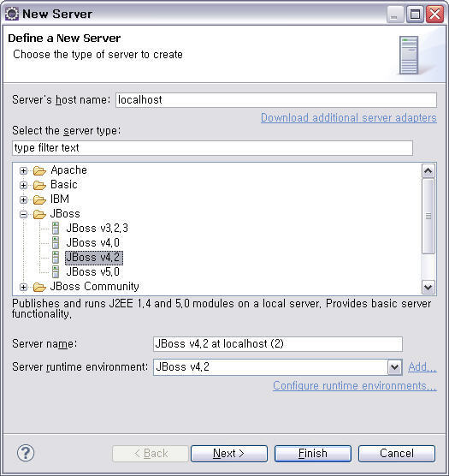Click the server list scrollbar thumb
Screen dimensions: 449x476
[428, 216]
